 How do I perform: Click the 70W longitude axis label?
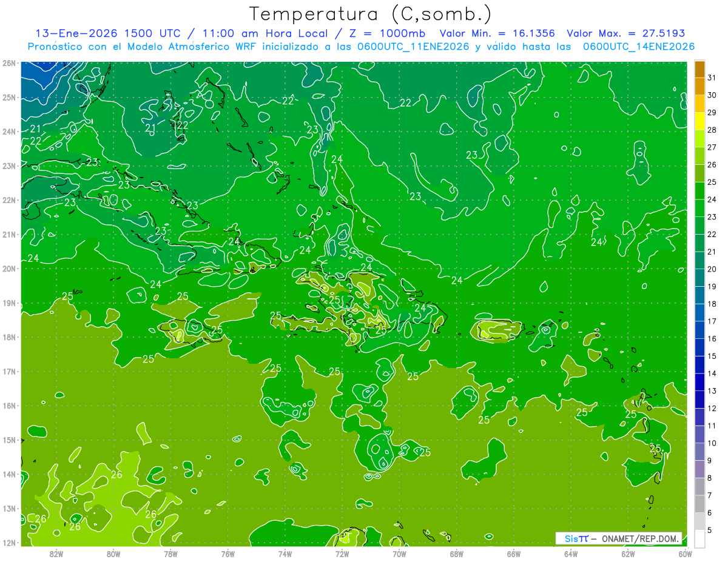(x=399, y=554)
